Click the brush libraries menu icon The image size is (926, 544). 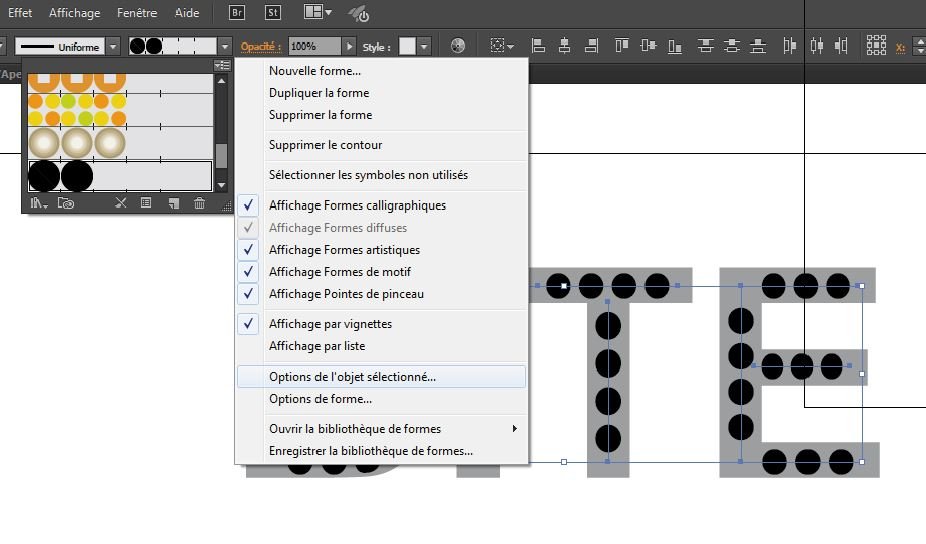click(39, 203)
